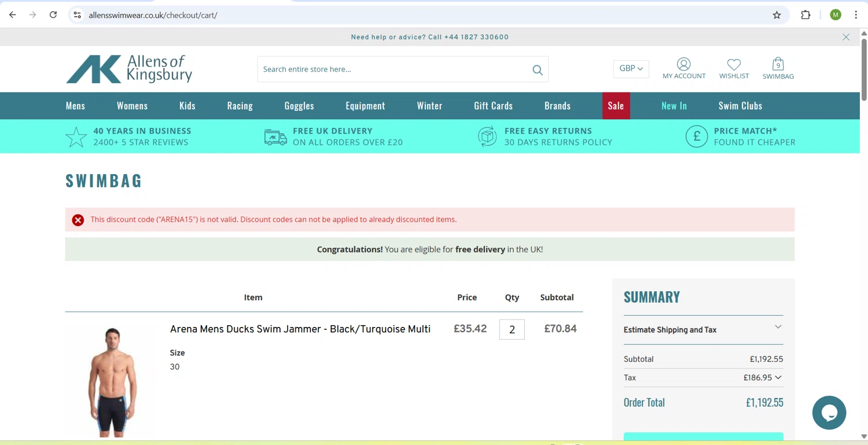Expand the Tax £186.95 breakdown

pos(778,377)
